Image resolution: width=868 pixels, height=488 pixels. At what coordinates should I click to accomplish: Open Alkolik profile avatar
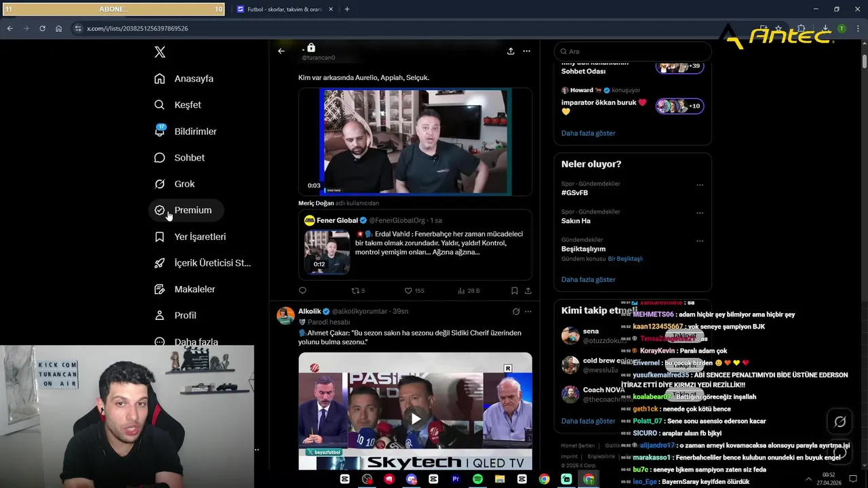pos(286,316)
